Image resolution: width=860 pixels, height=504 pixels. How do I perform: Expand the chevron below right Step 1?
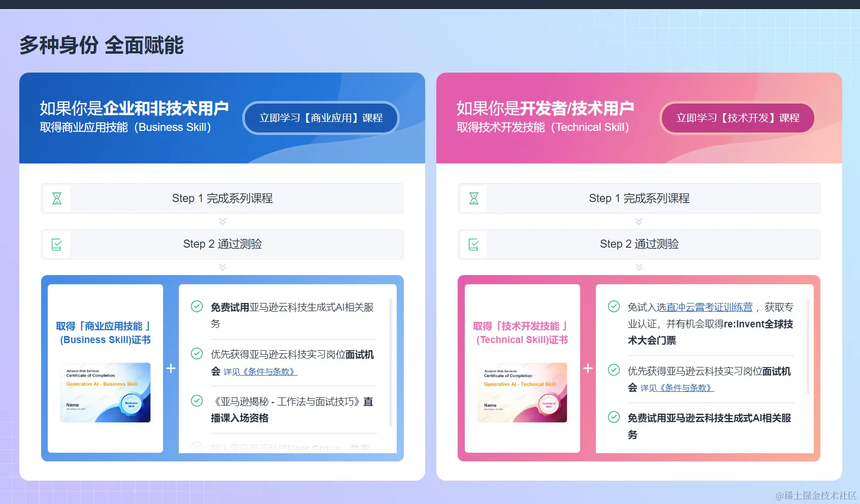639,221
